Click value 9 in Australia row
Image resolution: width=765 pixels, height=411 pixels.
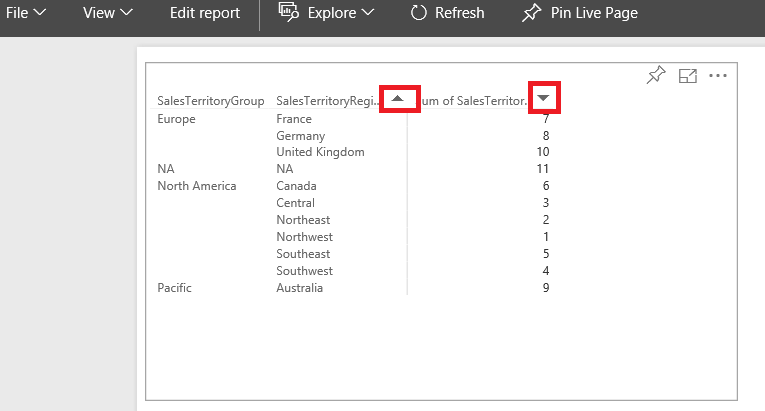546,288
